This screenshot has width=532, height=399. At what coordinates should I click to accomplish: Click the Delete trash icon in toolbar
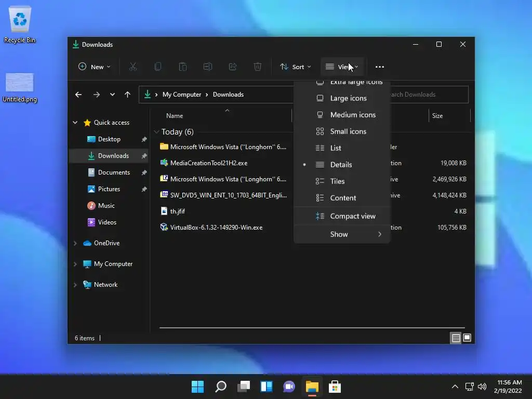(258, 67)
